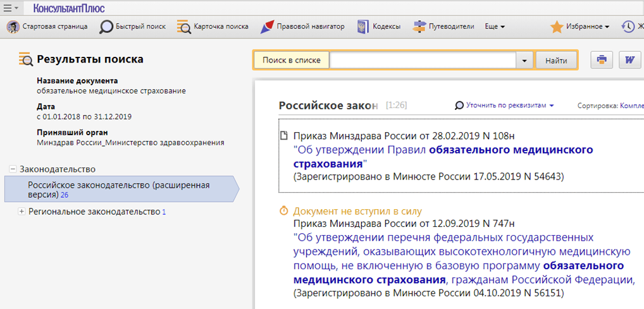Click the Избранное star icon

pyautogui.click(x=557, y=27)
